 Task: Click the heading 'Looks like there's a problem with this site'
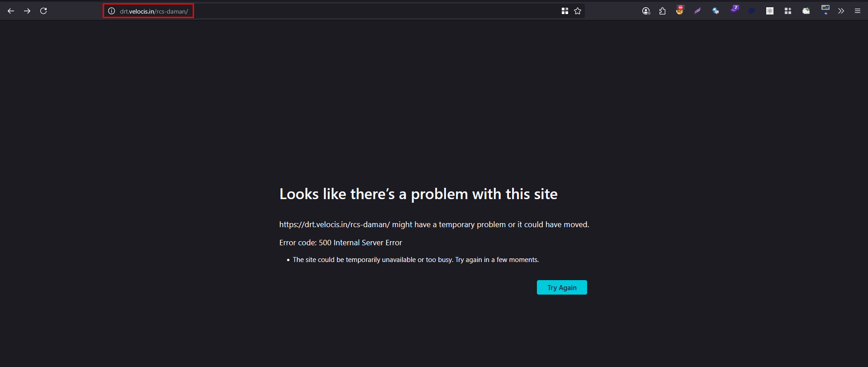click(418, 194)
